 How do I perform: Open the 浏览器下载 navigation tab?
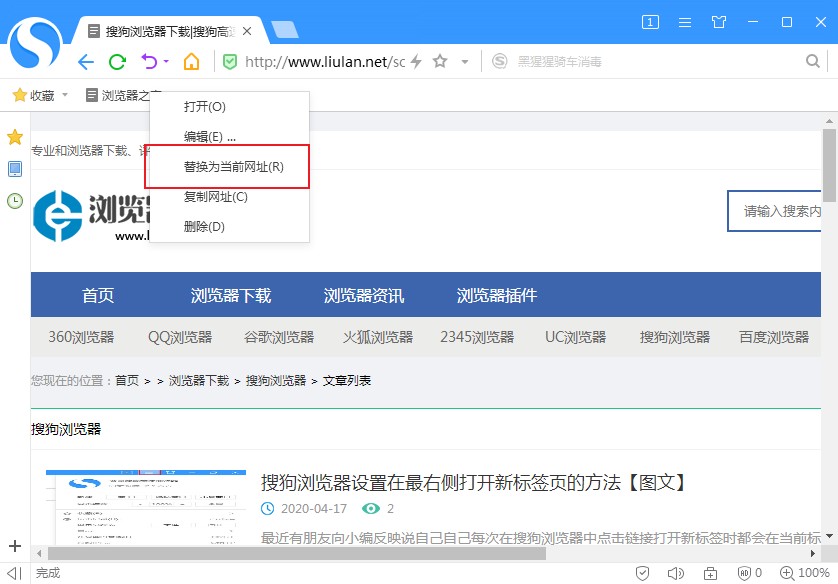(231, 295)
